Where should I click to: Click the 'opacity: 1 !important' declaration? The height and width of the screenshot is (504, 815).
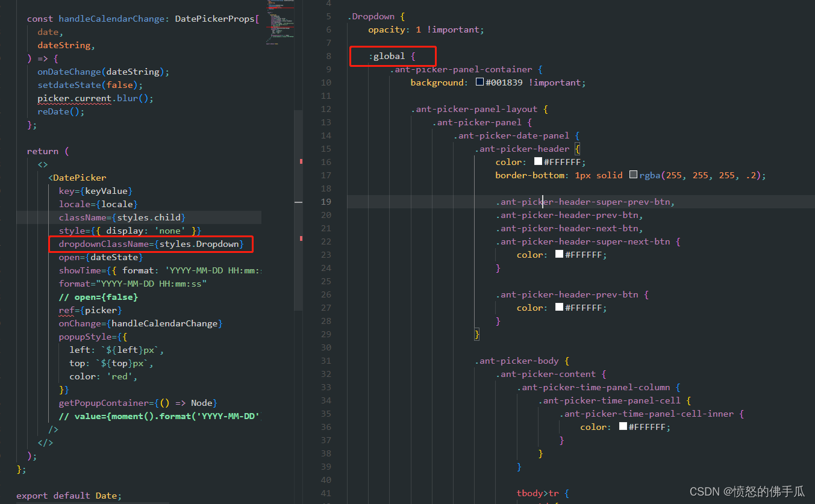426,30
